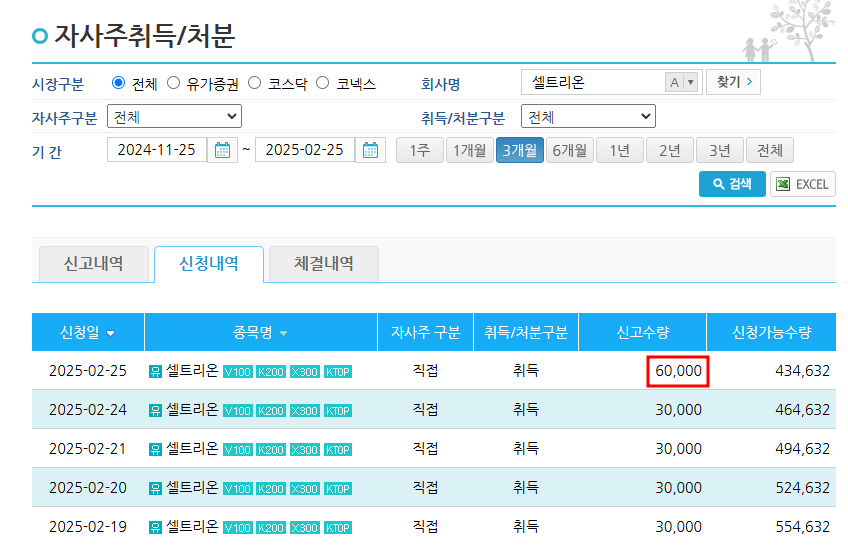The width and height of the screenshot is (848, 545).
Task: Click the X300 badge in the 2025-02-24 row
Action: tap(304, 411)
